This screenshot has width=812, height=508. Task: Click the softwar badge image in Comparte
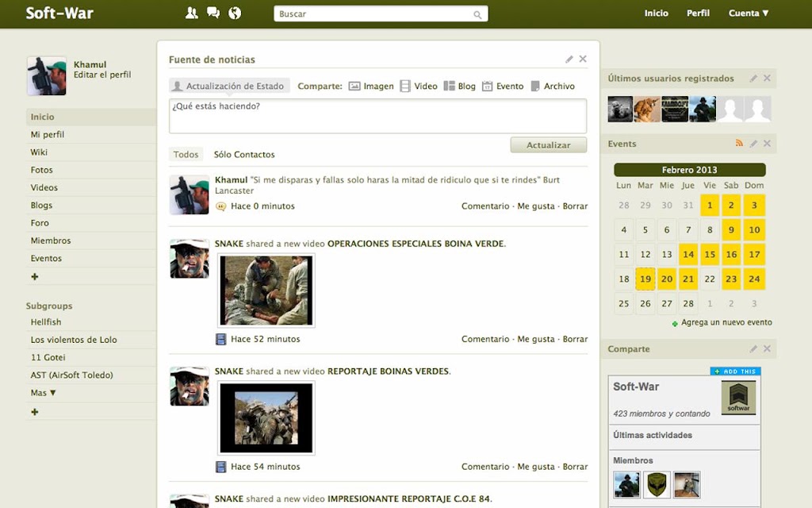738,398
